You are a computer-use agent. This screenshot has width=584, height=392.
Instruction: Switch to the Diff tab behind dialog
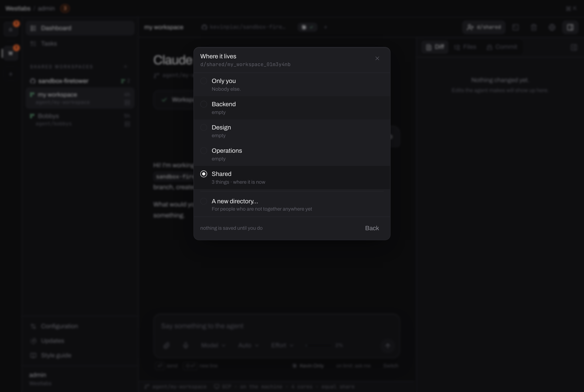coord(435,47)
